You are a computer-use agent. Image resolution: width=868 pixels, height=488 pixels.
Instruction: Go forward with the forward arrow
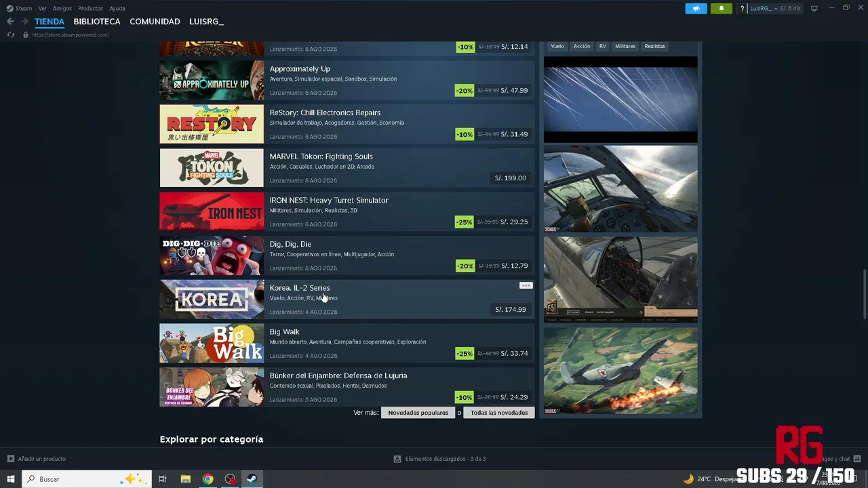(x=24, y=22)
